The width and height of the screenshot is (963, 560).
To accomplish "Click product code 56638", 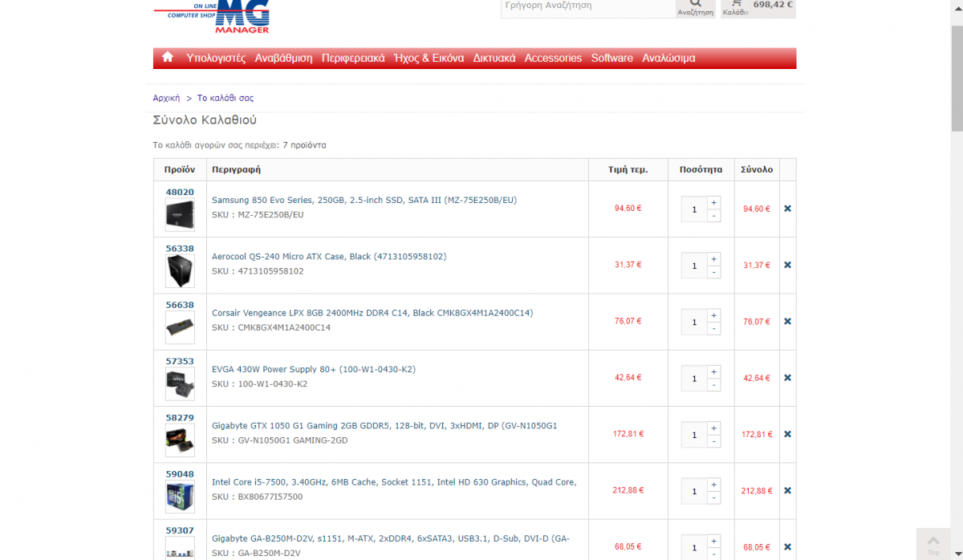I will point(180,305).
